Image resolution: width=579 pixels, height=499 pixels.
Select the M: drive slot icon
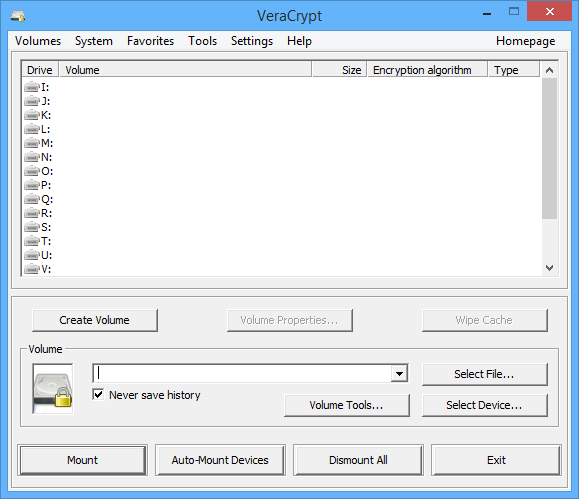(x=32, y=143)
